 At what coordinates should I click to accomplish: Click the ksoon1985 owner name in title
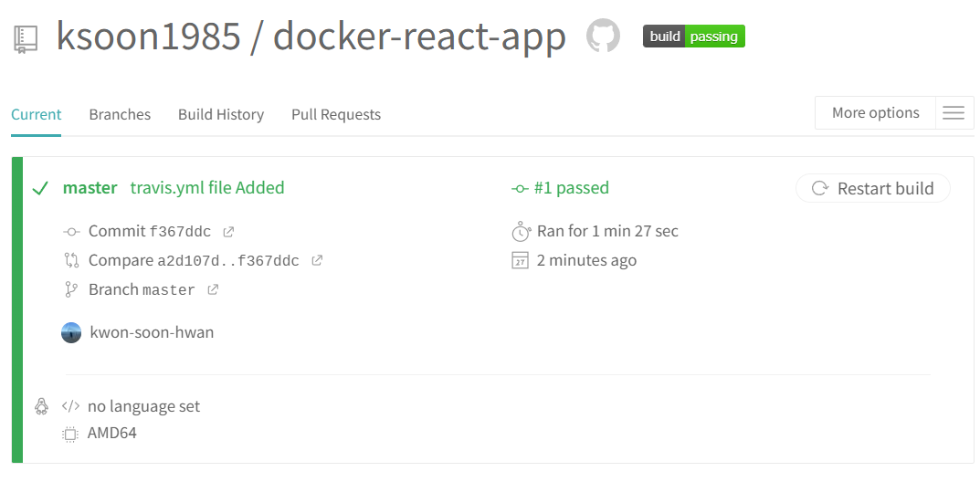148,37
